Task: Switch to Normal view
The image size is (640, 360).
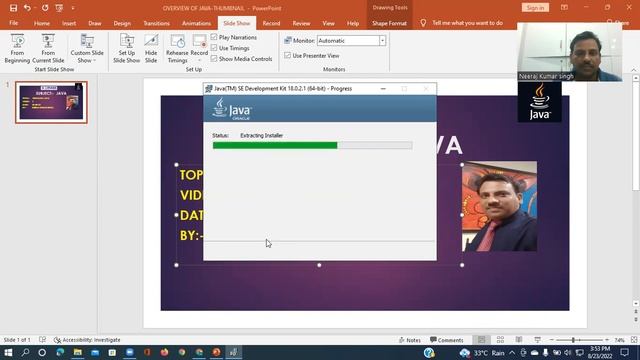Action: pyautogui.click(x=482, y=340)
